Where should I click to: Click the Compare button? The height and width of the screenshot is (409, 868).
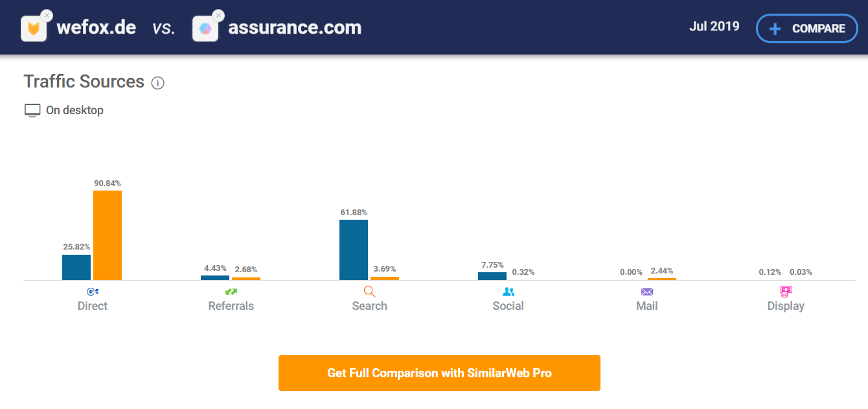806,29
